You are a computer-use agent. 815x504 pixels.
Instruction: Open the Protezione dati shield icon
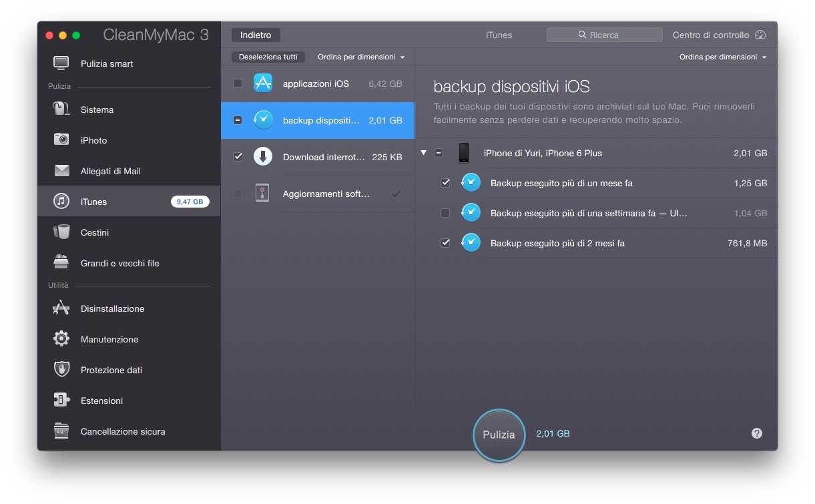(61, 370)
